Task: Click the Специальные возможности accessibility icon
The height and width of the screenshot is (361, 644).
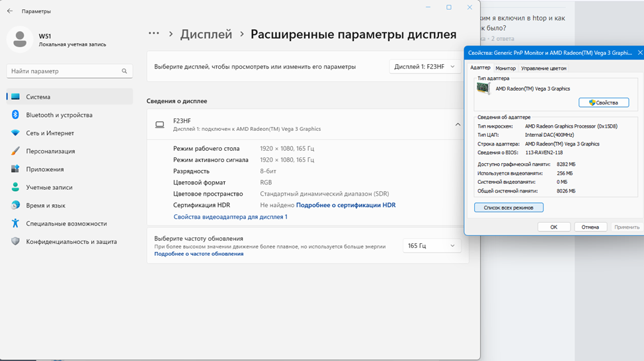Action: [x=16, y=223]
